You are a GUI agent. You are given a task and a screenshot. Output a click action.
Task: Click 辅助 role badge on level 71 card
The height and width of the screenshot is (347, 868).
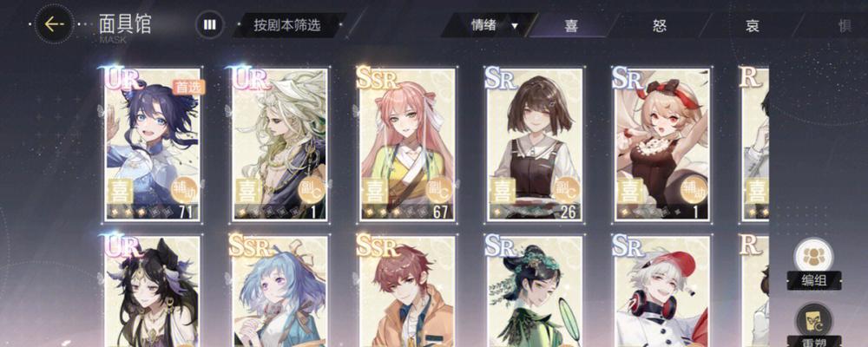point(186,190)
